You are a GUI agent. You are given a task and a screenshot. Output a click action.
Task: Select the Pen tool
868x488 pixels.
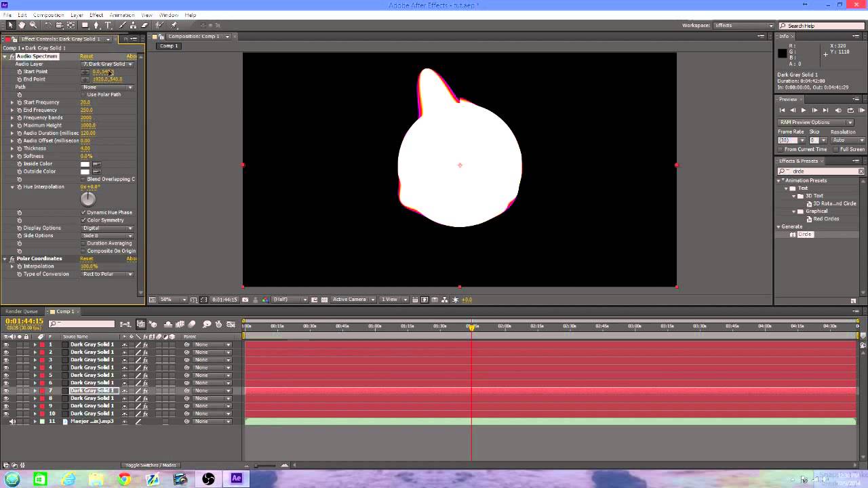[96, 25]
